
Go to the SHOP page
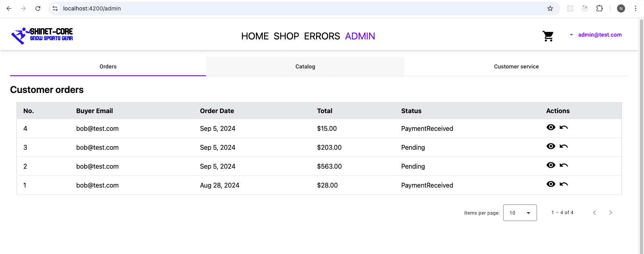pyautogui.click(x=286, y=36)
